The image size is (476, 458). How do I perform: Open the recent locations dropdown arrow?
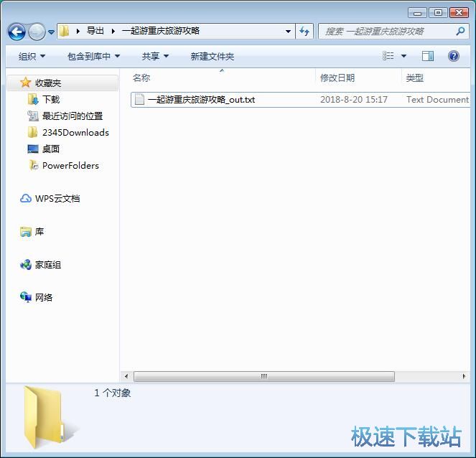(51, 32)
